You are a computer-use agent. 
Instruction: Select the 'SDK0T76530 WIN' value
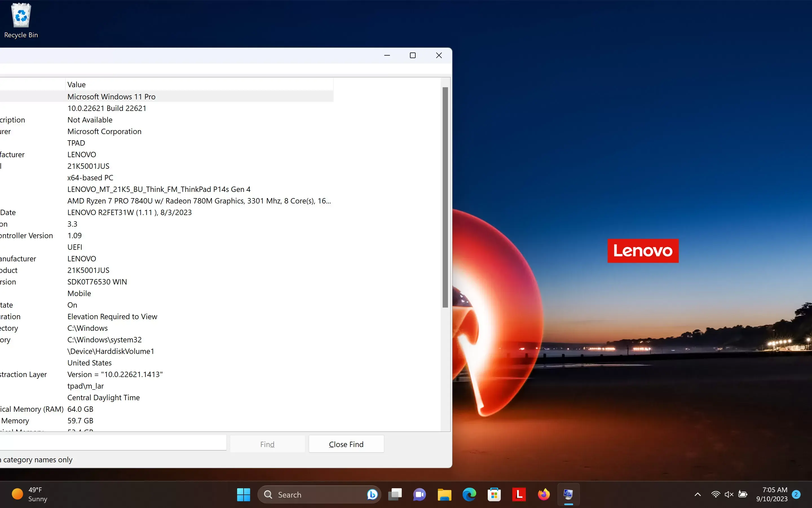[97, 282]
